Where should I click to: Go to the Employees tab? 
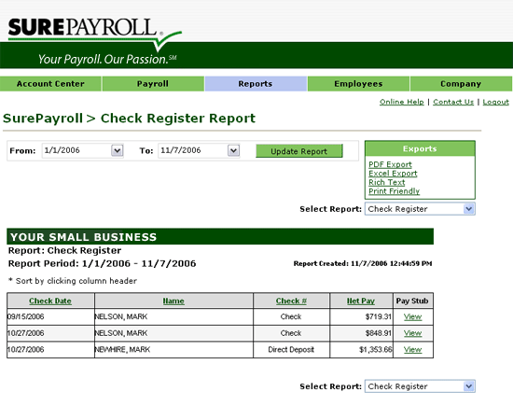click(358, 84)
